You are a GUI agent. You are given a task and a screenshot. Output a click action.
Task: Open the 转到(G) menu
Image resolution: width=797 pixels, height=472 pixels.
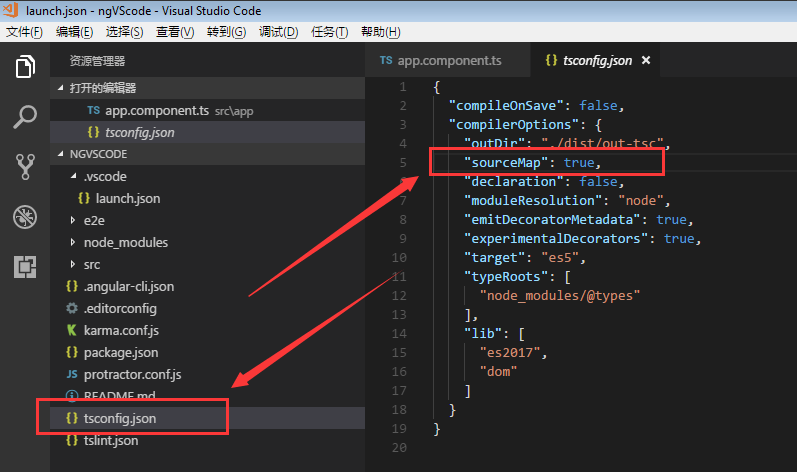click(226, 32)
